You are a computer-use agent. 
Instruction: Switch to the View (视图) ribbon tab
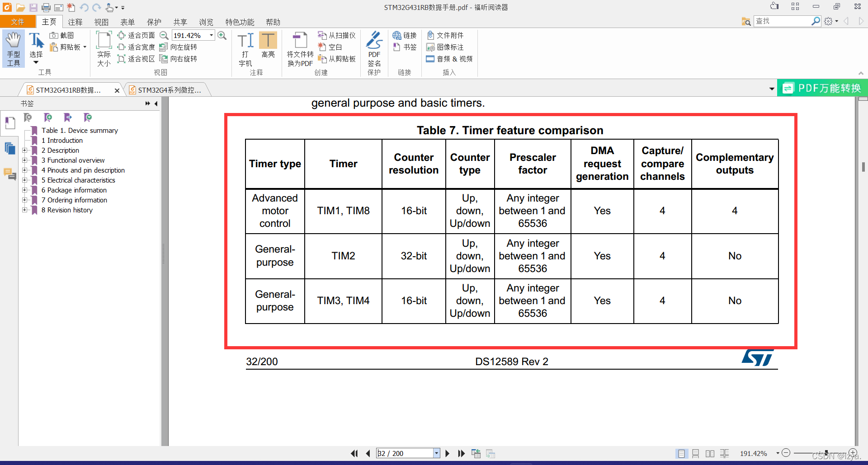(101, 22)
